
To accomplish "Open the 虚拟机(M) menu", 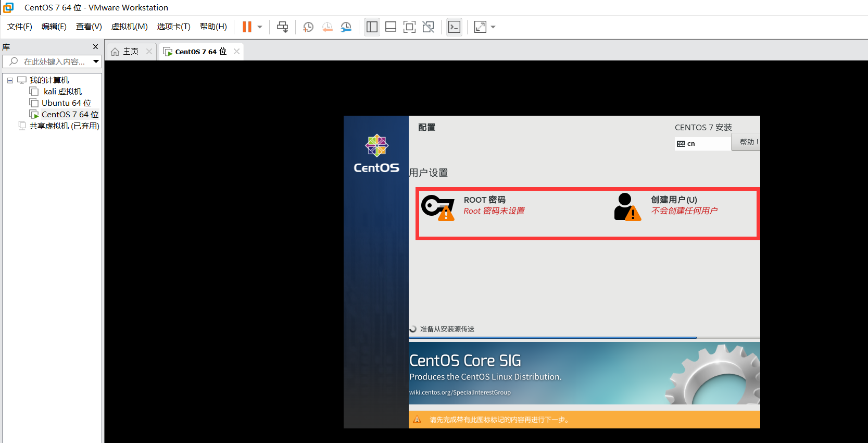I will 130,27.
